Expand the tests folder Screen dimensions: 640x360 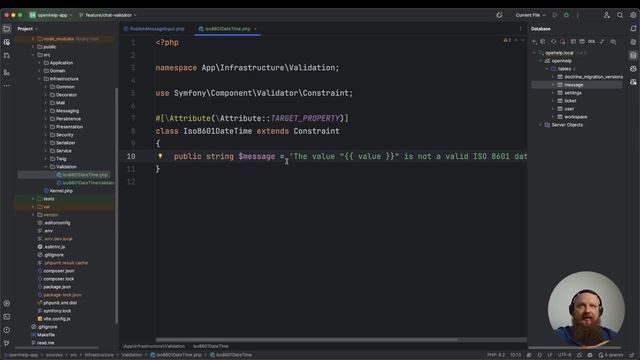tap(33, 199)
